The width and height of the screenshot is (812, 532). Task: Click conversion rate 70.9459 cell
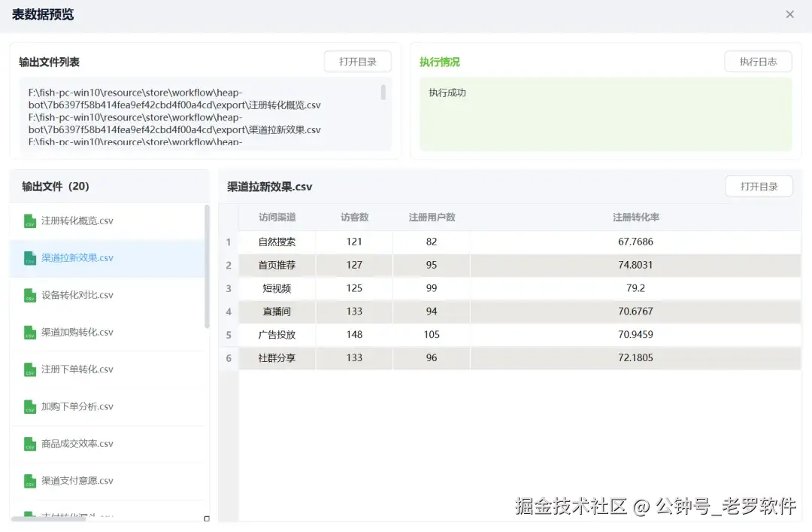pyautogui.click(x=635, y=335)
